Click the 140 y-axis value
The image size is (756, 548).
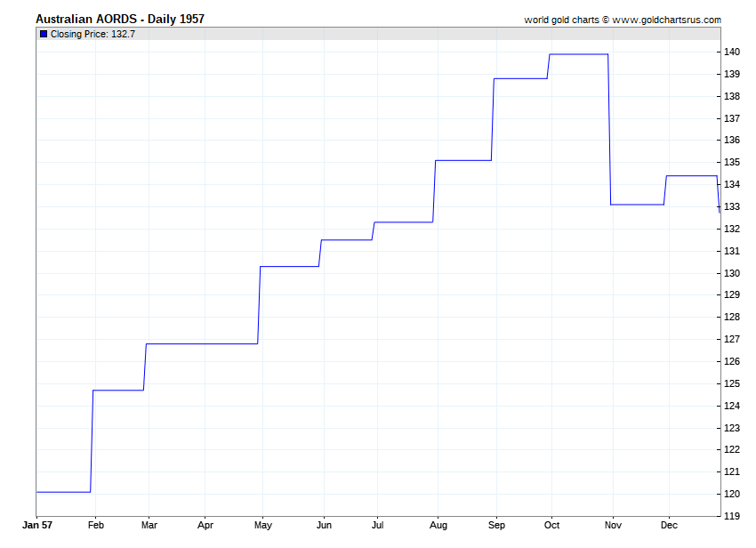click(x=732, y=52)
